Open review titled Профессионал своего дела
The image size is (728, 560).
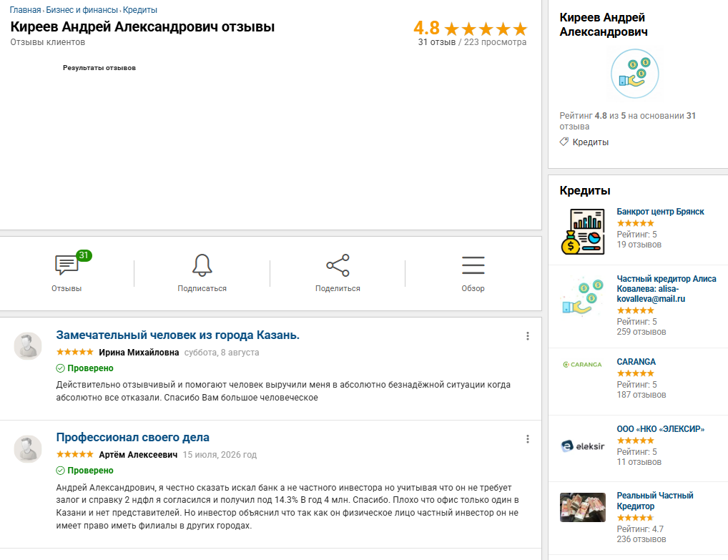click(x=133, y=438)
